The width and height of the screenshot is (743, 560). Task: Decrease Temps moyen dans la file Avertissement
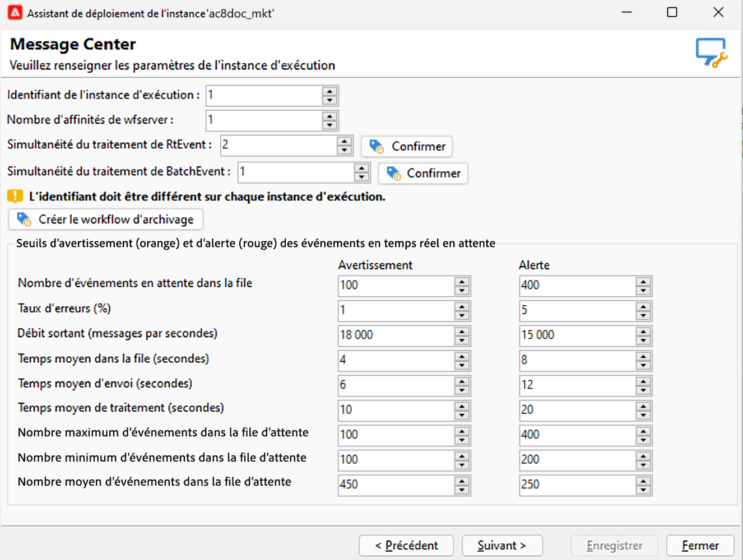click(462, 365)
